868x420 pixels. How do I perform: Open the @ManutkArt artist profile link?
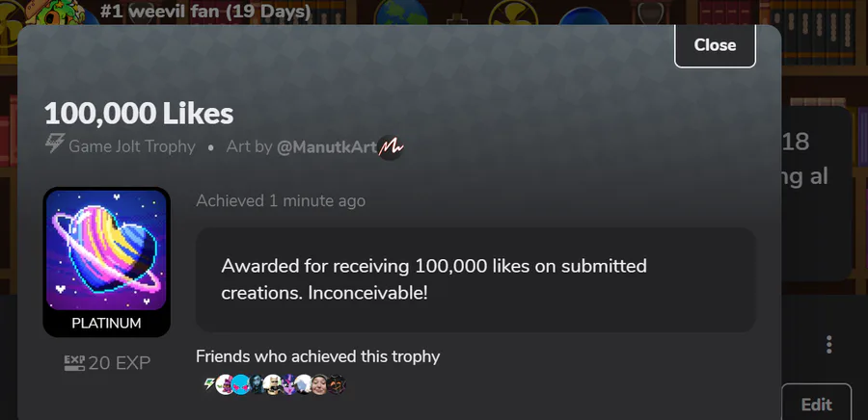[327, 147]
